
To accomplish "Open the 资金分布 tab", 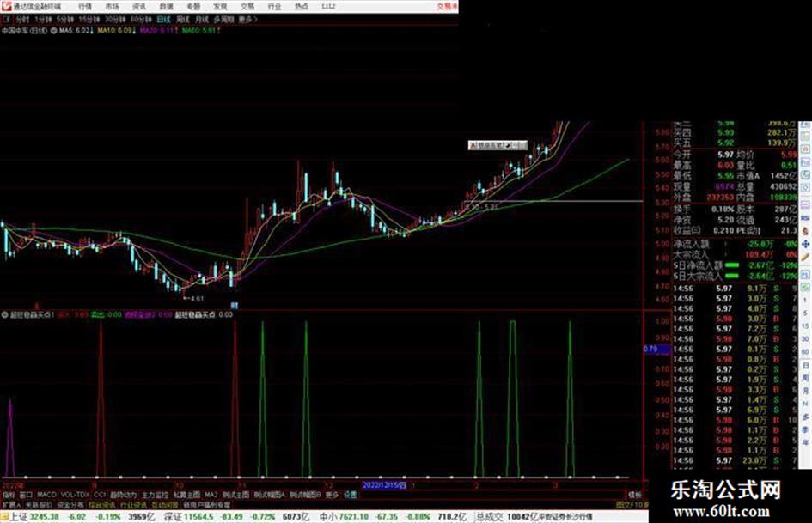I will click(70, 504).
